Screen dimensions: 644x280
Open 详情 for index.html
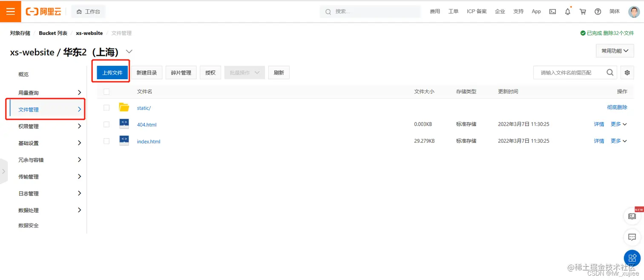tap(599, 141)
